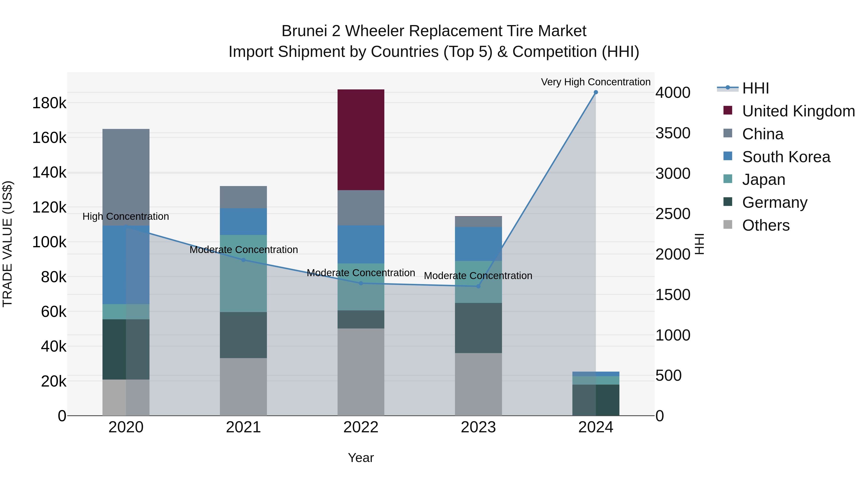Toggle the Germany legend entry
This screenshot has width=868, height=488.
765,202
